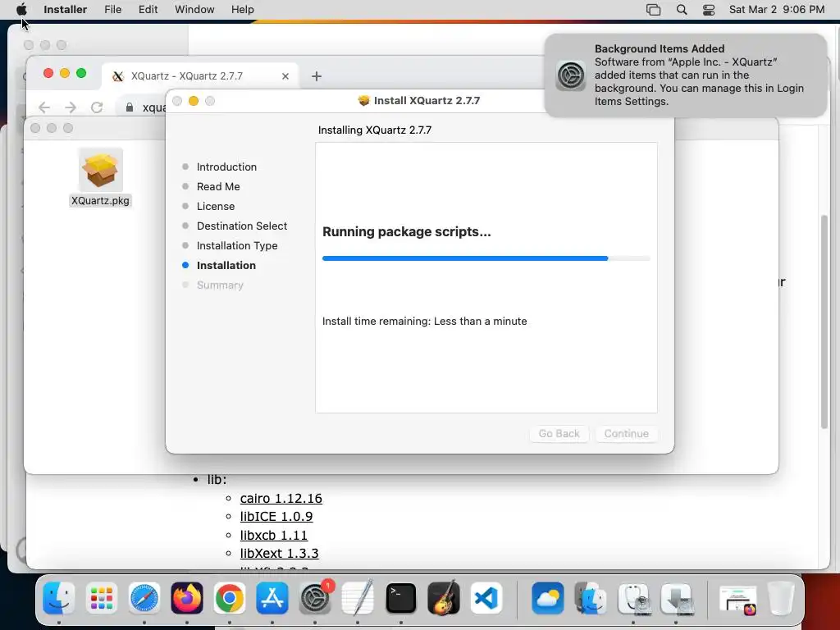Open the minimized window thumbnail in the Dock
Image resolution: width=840 pixels, height=630 pixels.
click(x=737, y=599)
